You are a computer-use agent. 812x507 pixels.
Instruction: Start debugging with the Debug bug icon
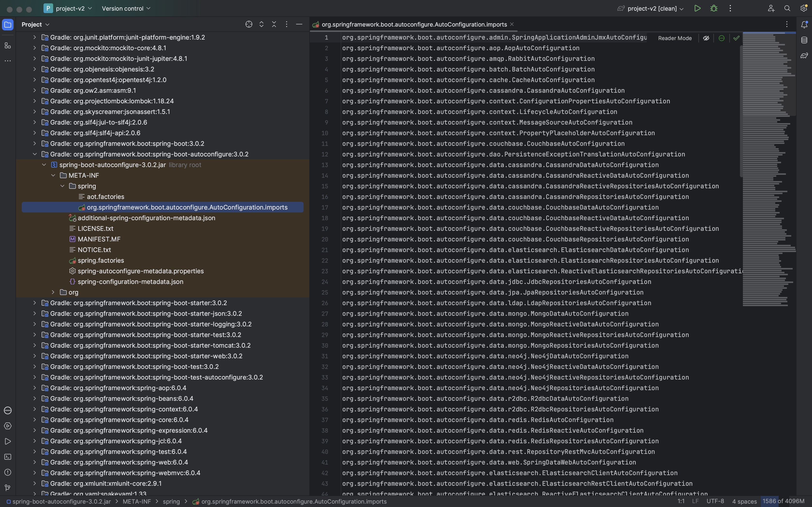tap(714, 8)
